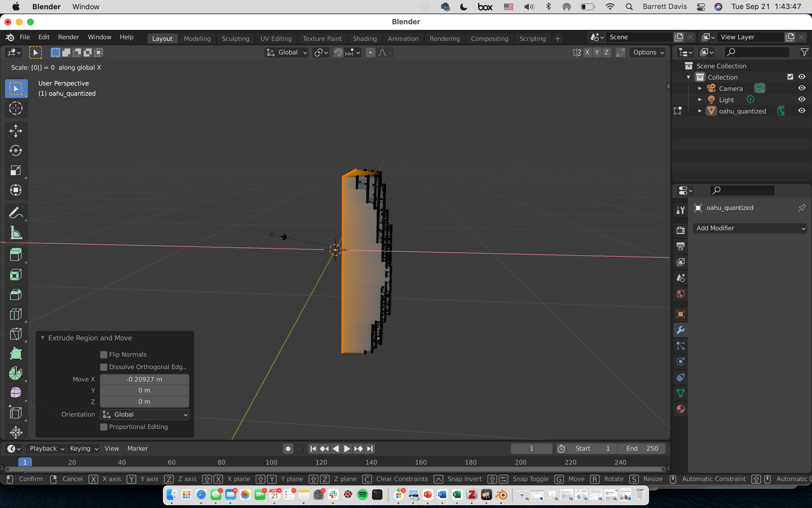The width and height of the screenshot is (812, 508).
Task: Open Spotify from the Dock
Action: click(362, 494)
